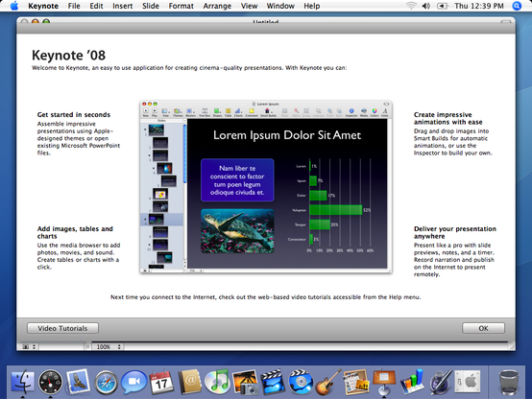Click the Wi-Fi status icon
Image resolution: width=532 pixels, height=399 pixels.
411,6
